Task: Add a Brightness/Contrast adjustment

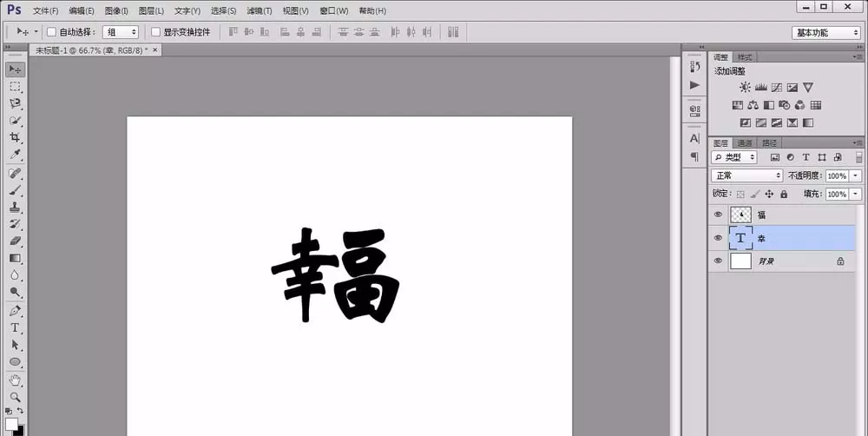Action: coord(745,88)
